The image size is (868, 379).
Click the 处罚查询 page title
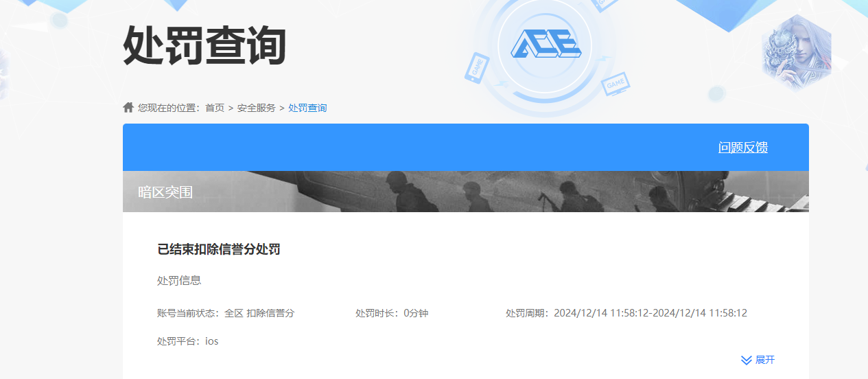coord(204,45)
